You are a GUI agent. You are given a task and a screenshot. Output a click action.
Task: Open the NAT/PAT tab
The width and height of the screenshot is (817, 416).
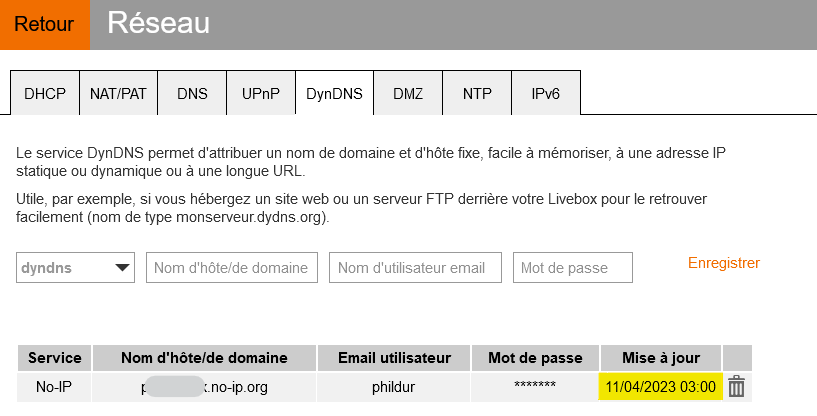pos(118,94)
